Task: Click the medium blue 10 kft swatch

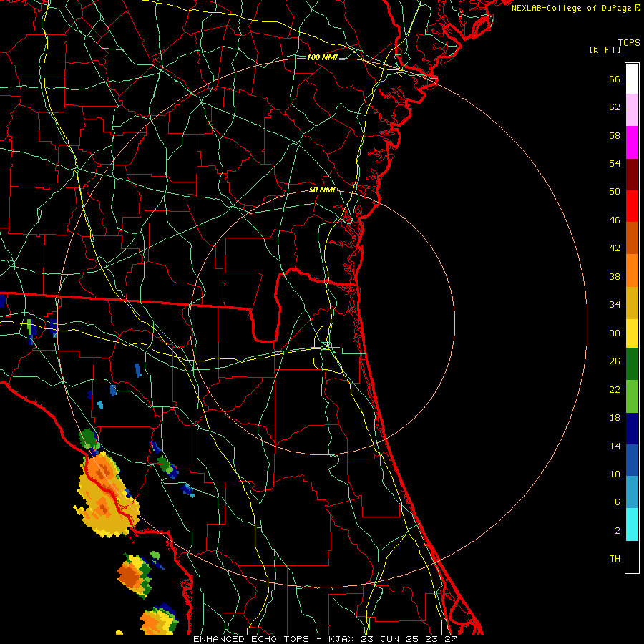Action: click(x=632, y=460)
